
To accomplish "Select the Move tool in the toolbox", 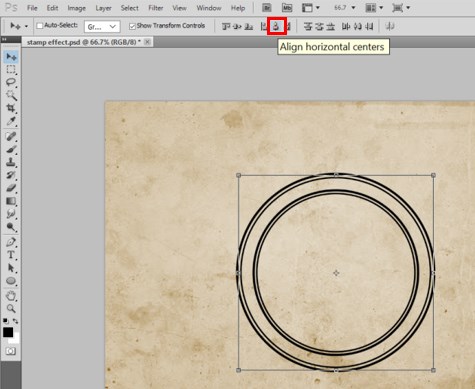I will point(11,57).
